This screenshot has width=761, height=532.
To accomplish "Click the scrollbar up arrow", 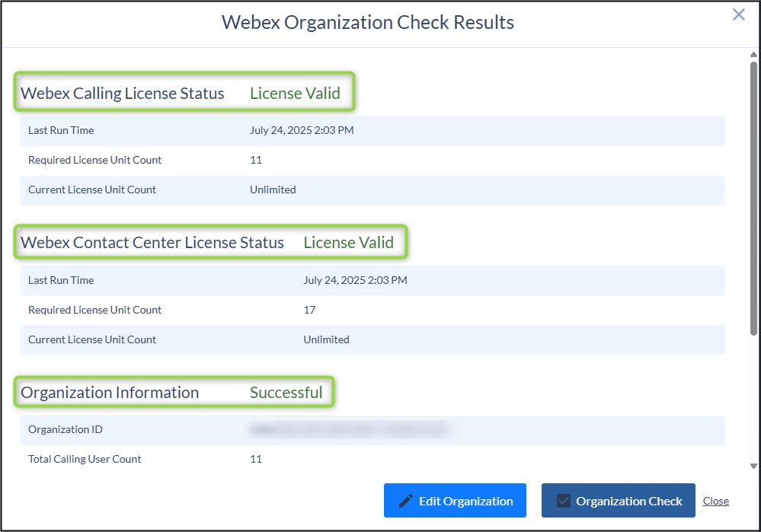I will point(753,54).
